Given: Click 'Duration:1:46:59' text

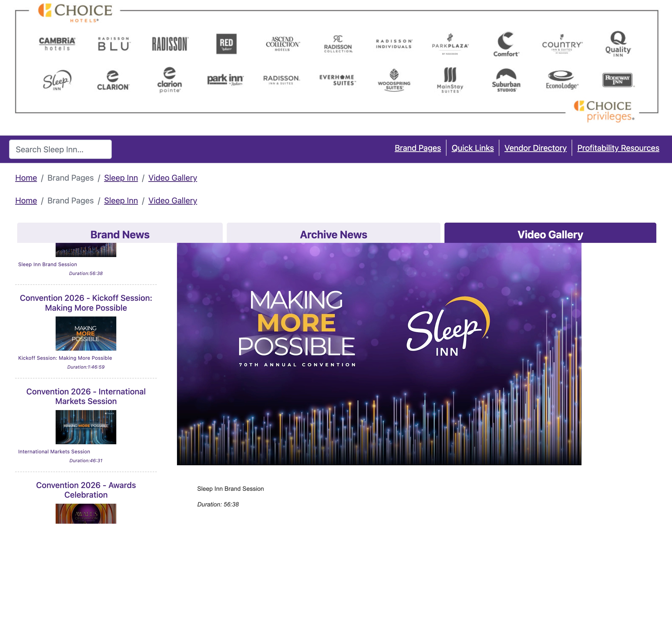Looking at the screenshot, I should (86, 367).
